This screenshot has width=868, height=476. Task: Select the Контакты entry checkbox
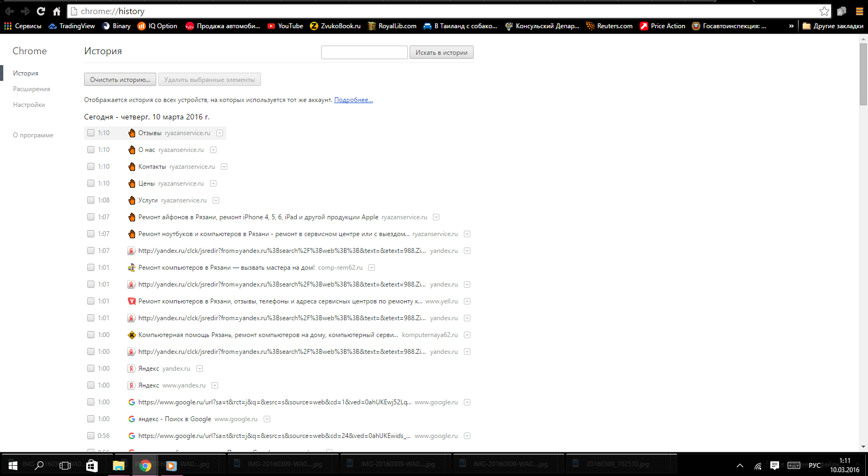pyautogui.click(x=91, y=167)
